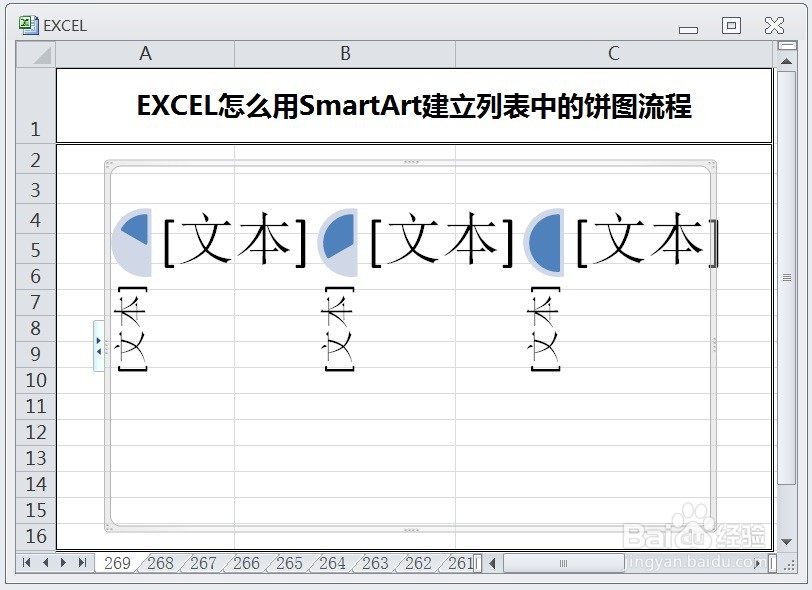Select row 1 header
Screen dimensions: 812x590
click(36, 106)
